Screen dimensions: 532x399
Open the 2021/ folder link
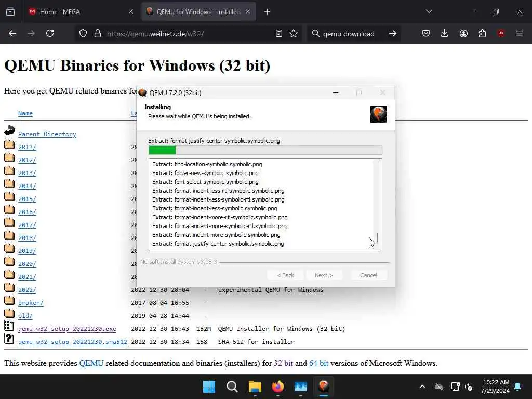coord(27,277)
